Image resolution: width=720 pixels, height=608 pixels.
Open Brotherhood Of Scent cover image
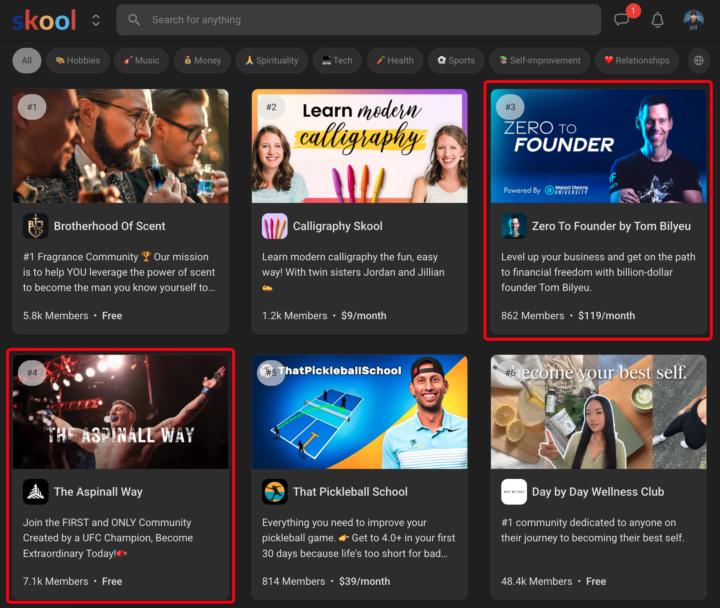(121, 146)
